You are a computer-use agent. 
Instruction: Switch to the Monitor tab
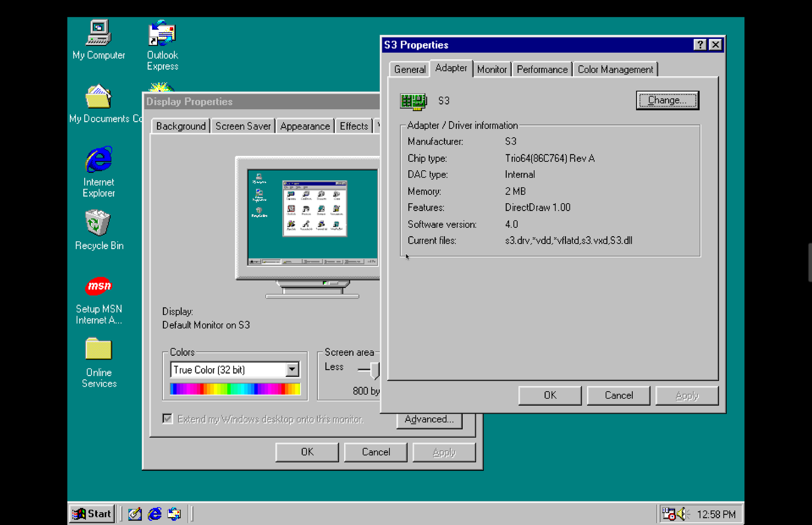pyautogui.click(x=492, y=69)
